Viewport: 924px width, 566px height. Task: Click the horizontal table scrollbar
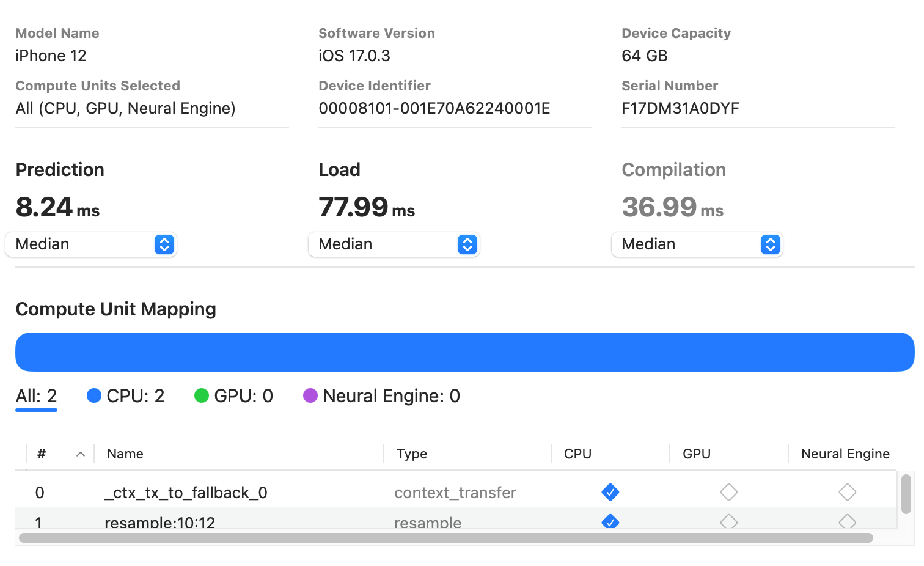[x=446, y=538]
